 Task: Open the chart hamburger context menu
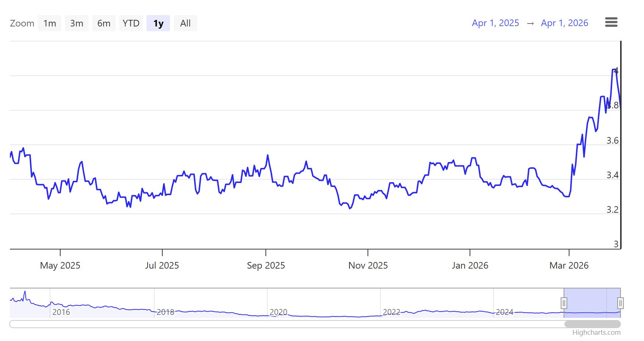[x=611, y=22]
